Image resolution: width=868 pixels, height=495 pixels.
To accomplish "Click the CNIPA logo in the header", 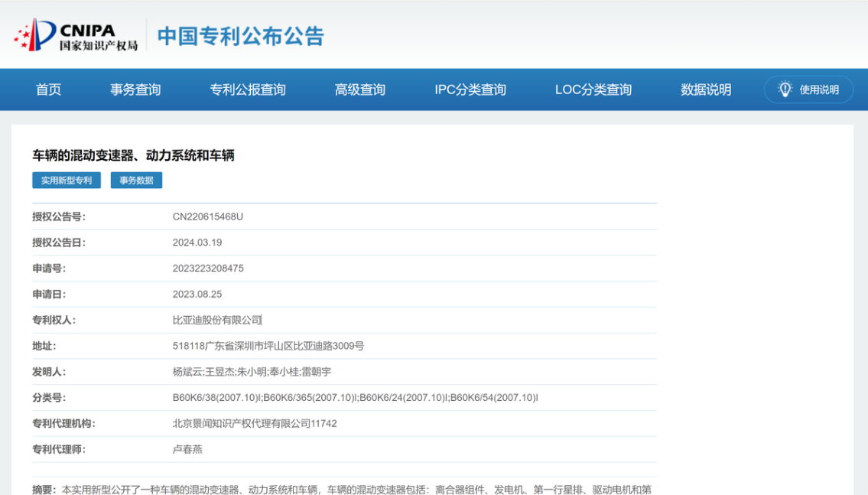I will point(76,35).
